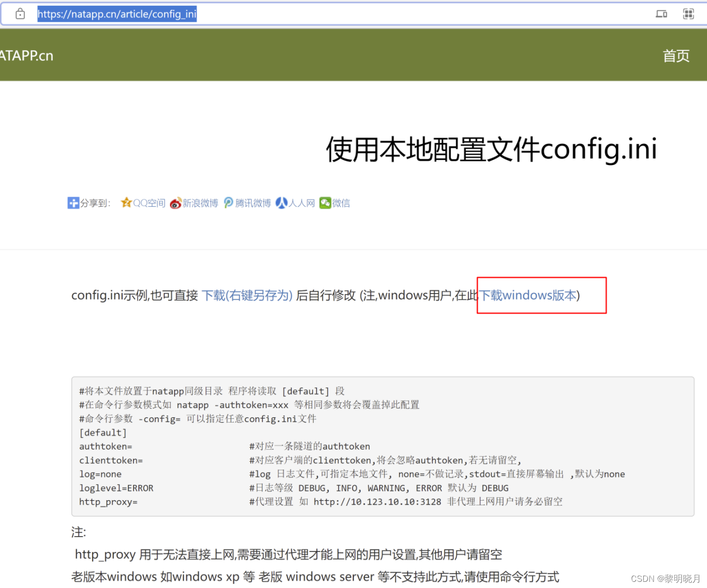Open the 下载windows版本 link
Viewport: 707px width, 588px height.
[528, 296]
